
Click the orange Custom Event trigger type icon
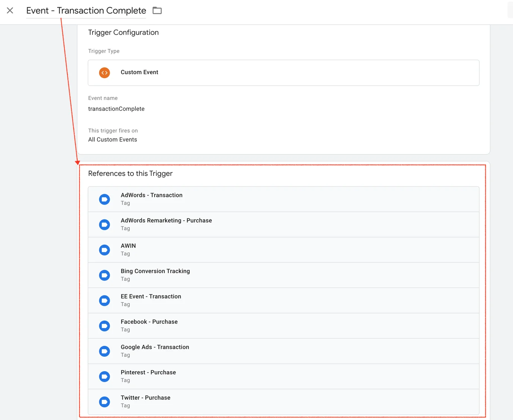(104, 73)
